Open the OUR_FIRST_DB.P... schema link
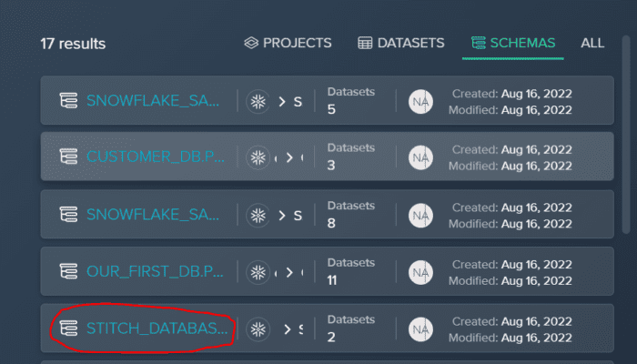Image resolution: width=637 pixels, height=364 pixels. pyautogui.click(x=155, y=271)
